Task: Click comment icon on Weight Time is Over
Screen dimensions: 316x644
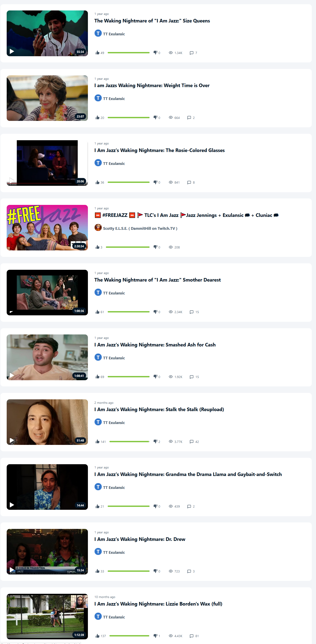Action: [189, 118]
